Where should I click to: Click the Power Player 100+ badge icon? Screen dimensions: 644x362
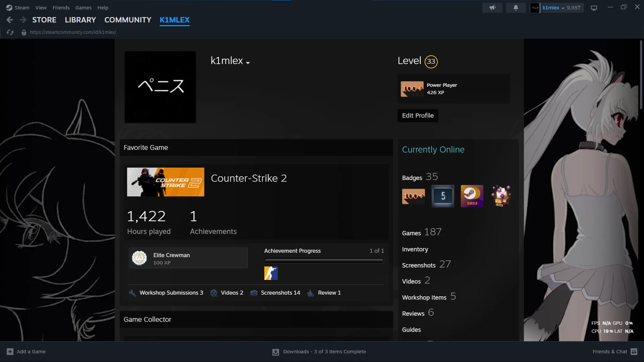[x=412, y=89]
